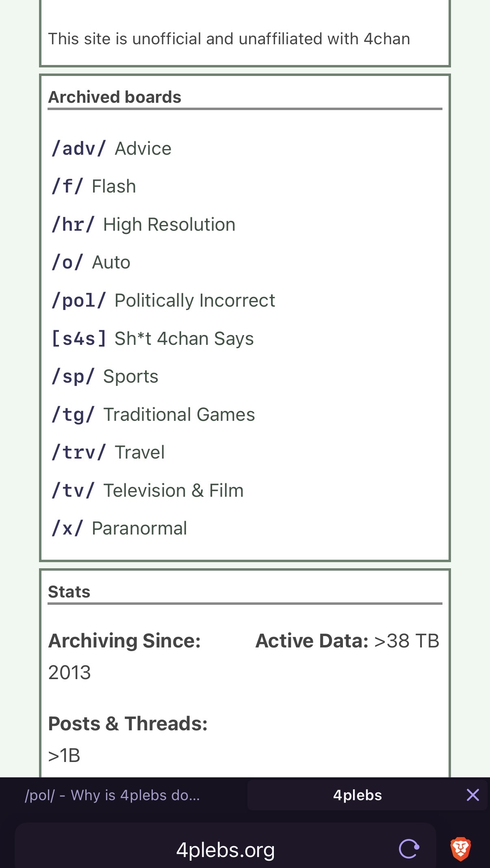Open the /pol/ Politically Incorrect board
The width and height of the screenshot is (490, 868).
(x=163, y=301)
